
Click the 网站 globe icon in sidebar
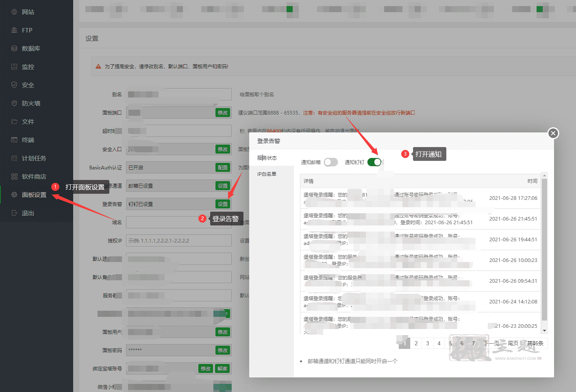(x=14, y=12)
